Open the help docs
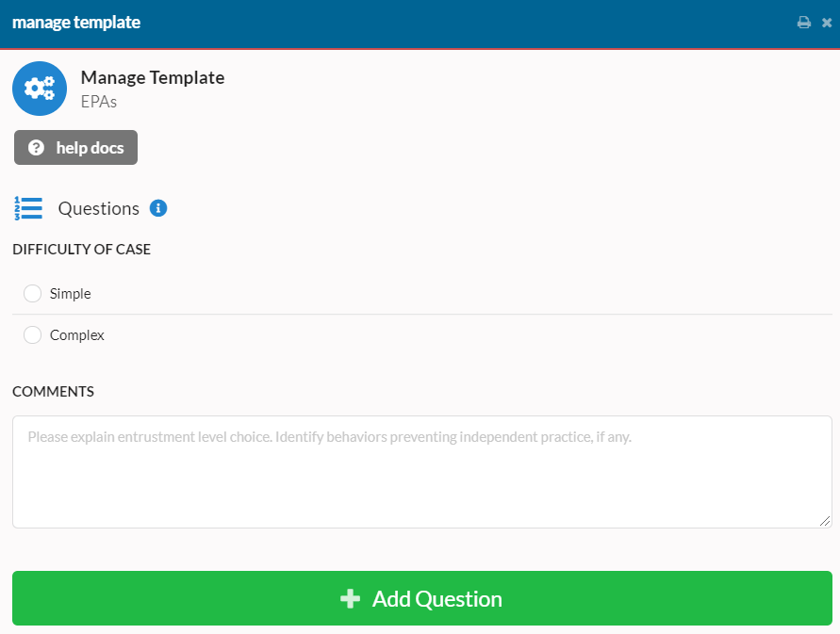The width and height of the screenshot is (840, 634). pyautogui.click(x=75, y=147)
